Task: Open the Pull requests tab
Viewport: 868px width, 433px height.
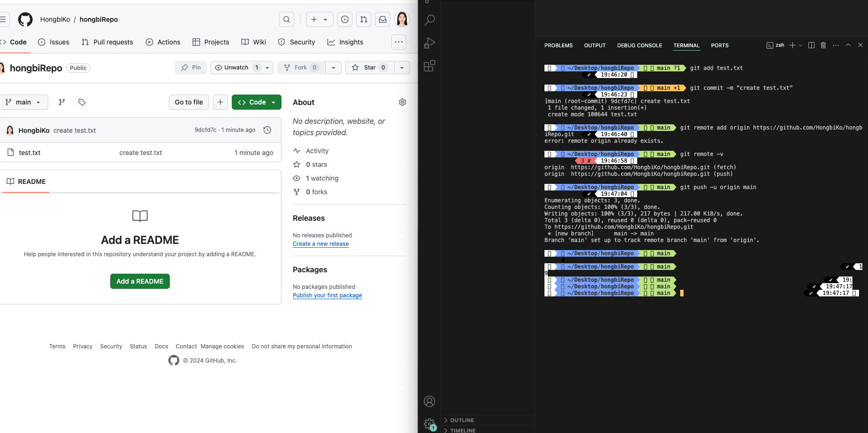Action: [x=107, y=42]
